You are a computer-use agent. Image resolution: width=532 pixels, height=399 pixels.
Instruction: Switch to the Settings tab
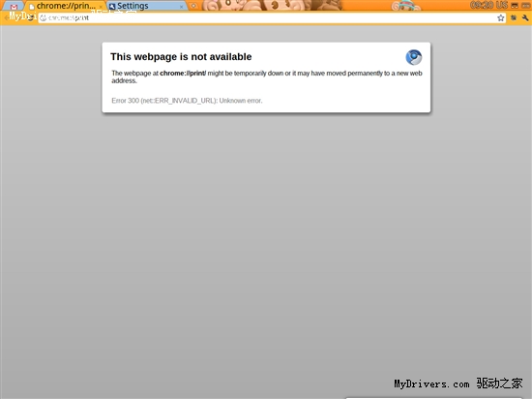point(147,6)
